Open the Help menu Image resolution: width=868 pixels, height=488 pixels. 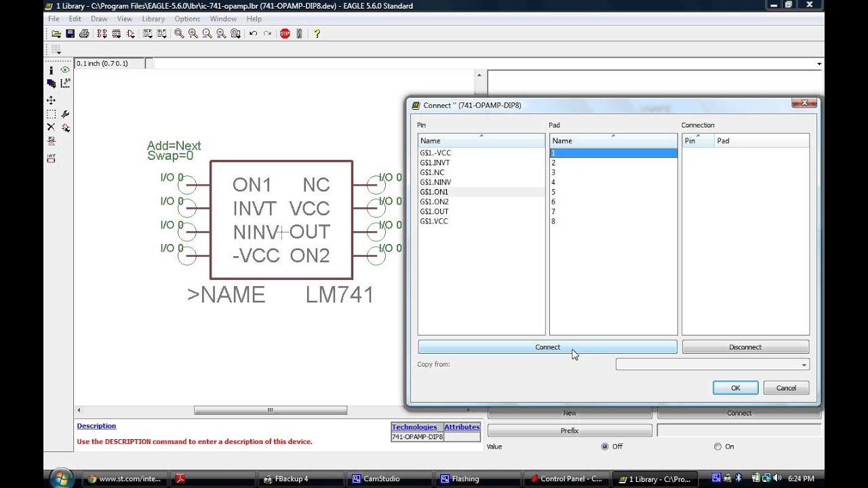click(x=254, y=19)
